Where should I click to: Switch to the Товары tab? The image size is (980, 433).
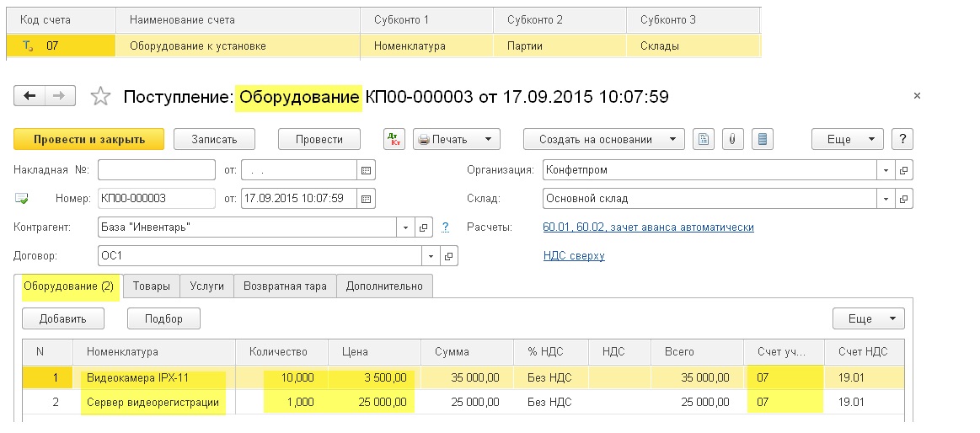(151, 286)
